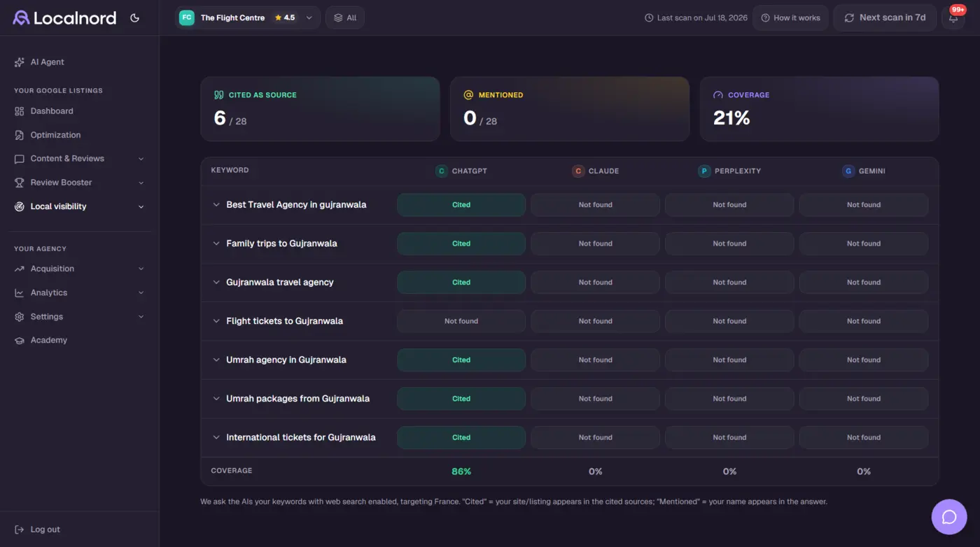Click ChatGPT Not found for Flight tickets

click(461, 321)
